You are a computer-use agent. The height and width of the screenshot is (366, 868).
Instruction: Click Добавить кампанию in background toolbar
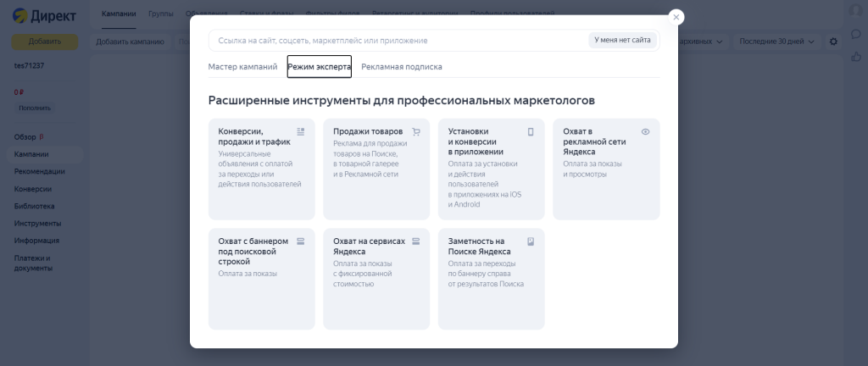pyautogui.click(x=130, y=42)
